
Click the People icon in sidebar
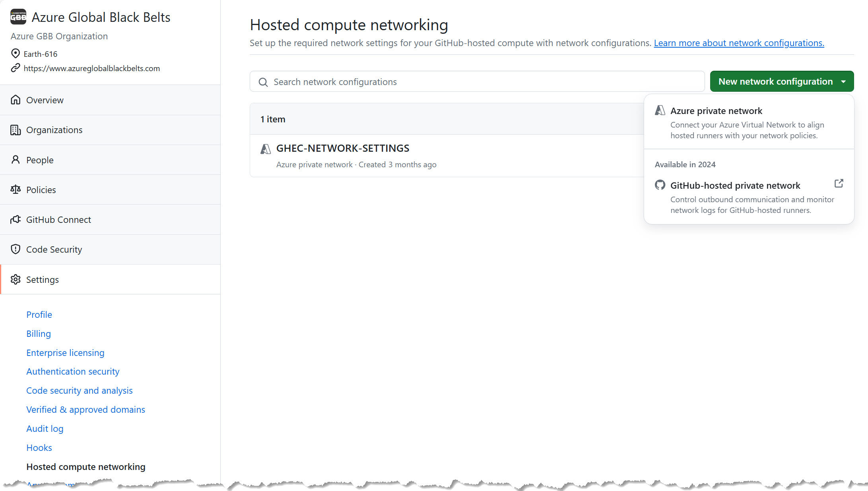pos(16,160)
